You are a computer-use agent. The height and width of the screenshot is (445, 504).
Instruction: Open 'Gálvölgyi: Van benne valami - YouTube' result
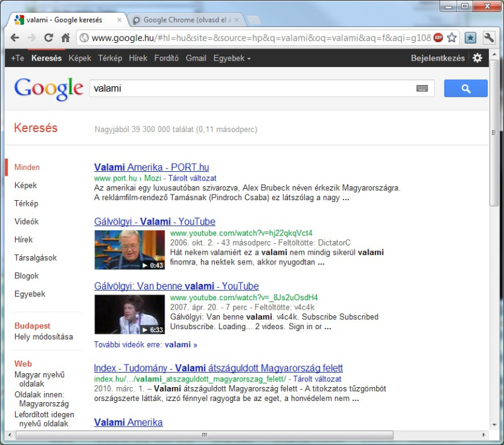tap(176, 286)
